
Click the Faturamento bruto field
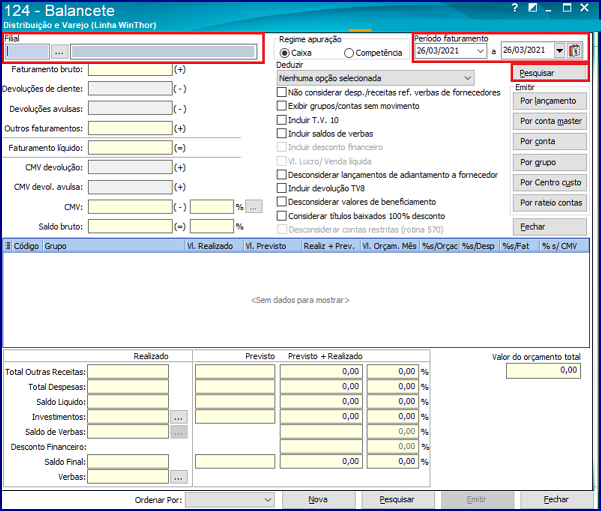click(x=130, y=69)
